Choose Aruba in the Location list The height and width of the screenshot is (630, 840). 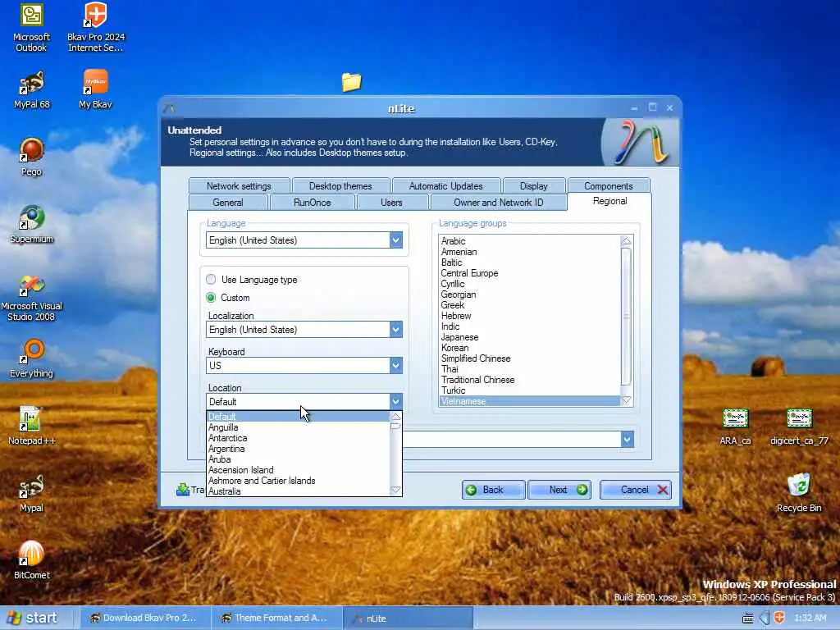pos(298,459)
